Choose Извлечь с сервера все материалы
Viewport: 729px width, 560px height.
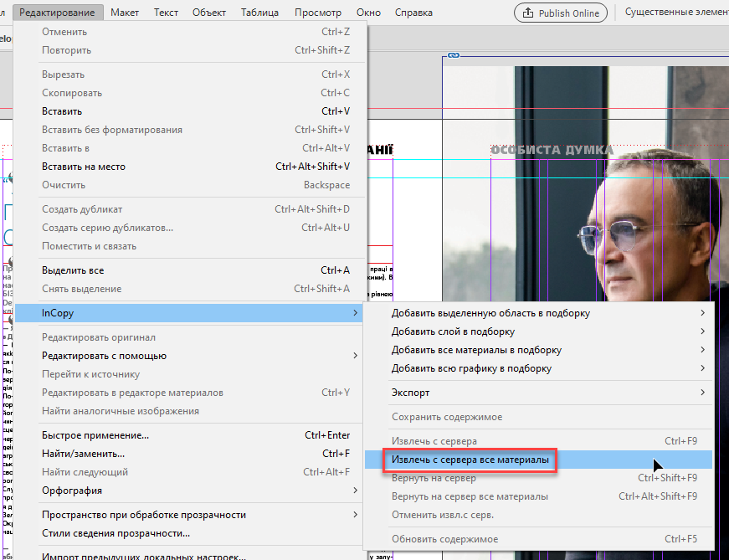[538, 460]
